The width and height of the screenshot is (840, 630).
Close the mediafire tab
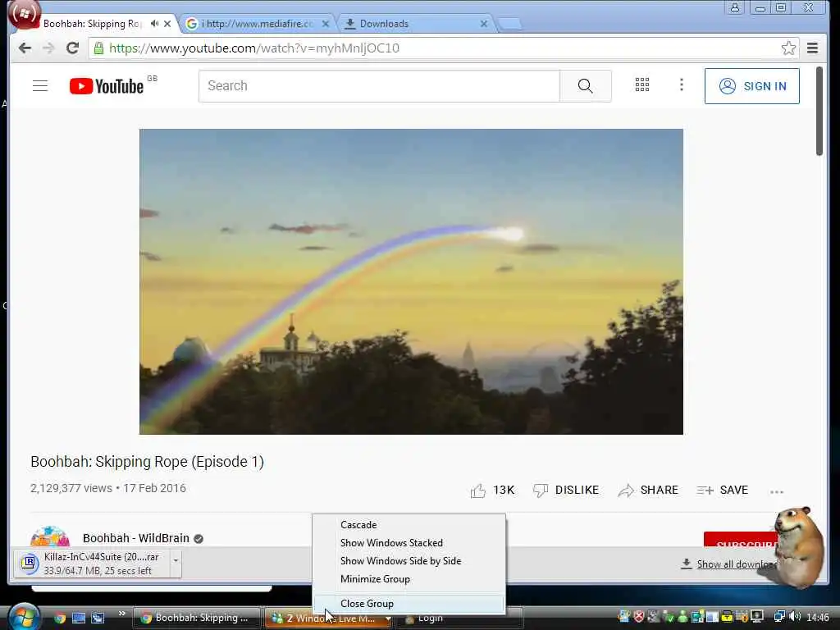[325, 24]
